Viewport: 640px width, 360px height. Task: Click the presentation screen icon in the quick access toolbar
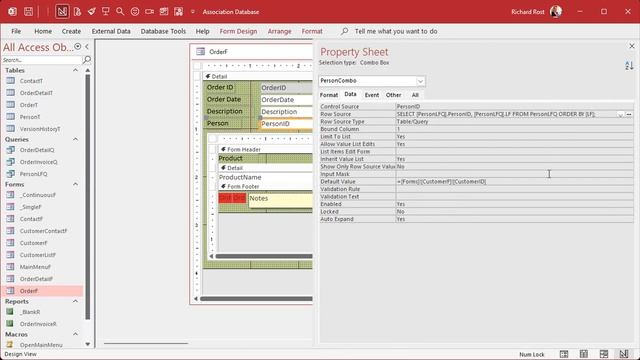coord(105,12)
